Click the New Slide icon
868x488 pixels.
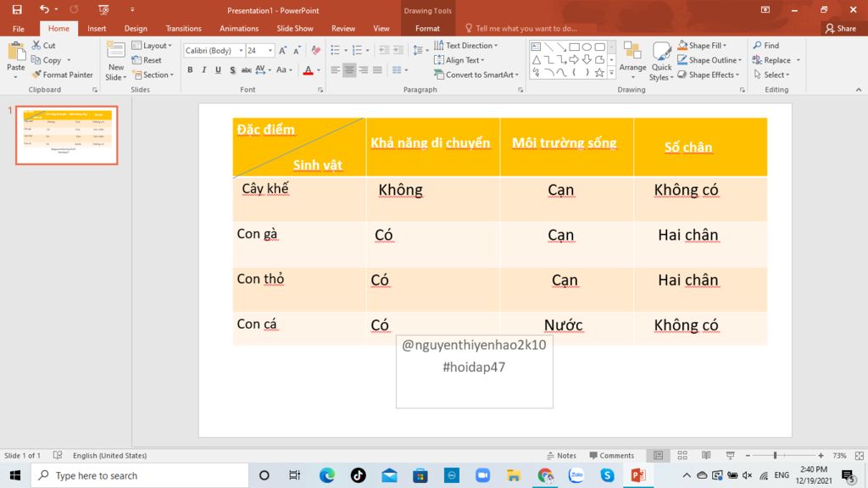tap(115, 51)
